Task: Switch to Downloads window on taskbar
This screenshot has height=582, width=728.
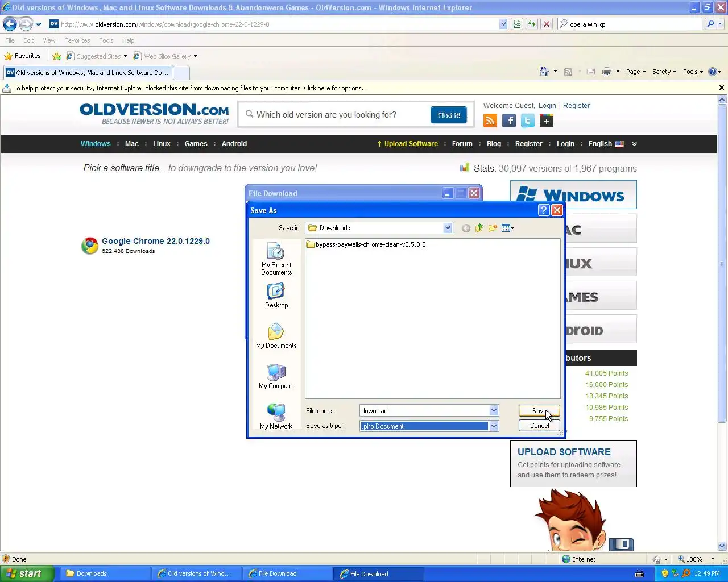Action: point(105,573)
